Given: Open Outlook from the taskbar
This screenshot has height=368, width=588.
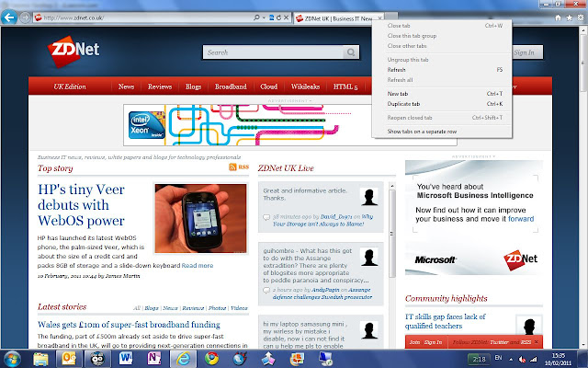Looking at the screenshot, I should [x=69, y=359].
